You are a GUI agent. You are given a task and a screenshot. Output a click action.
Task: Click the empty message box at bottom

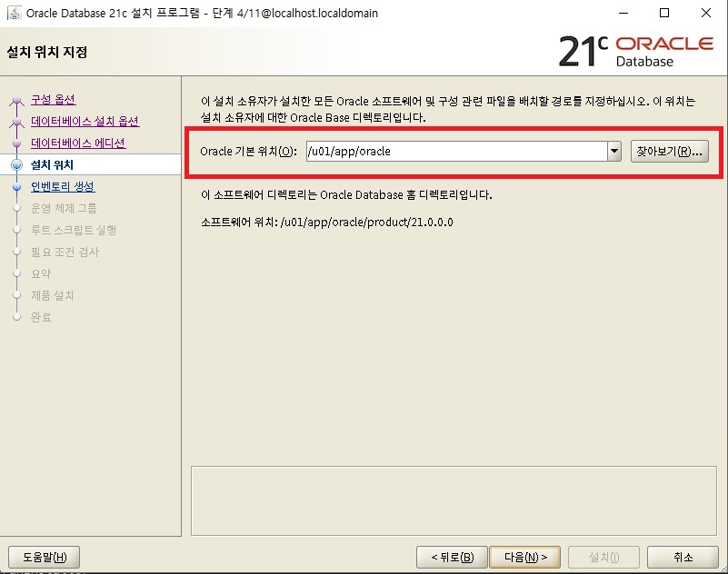tap(454, 500)
